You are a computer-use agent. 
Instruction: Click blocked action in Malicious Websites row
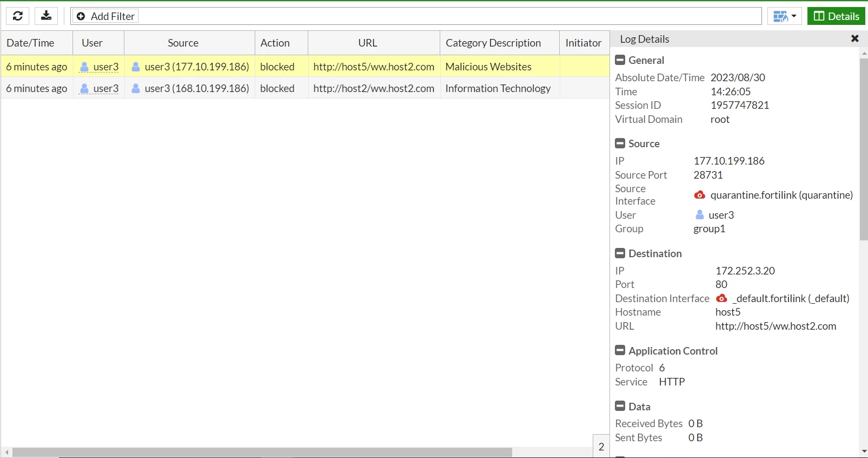pos(277,67)
